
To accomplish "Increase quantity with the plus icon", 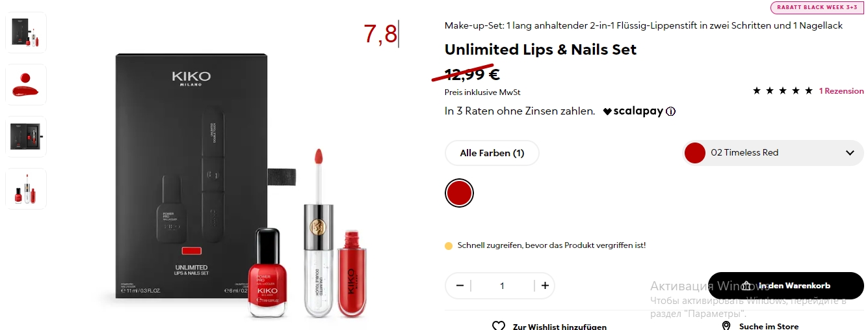I will pos(545,286).
